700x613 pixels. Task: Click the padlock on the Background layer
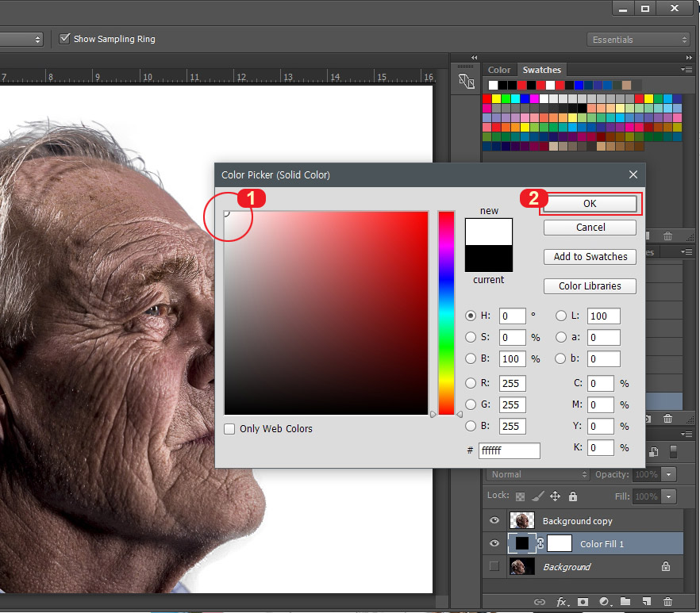pyautogui.click(x=666, y=566)
